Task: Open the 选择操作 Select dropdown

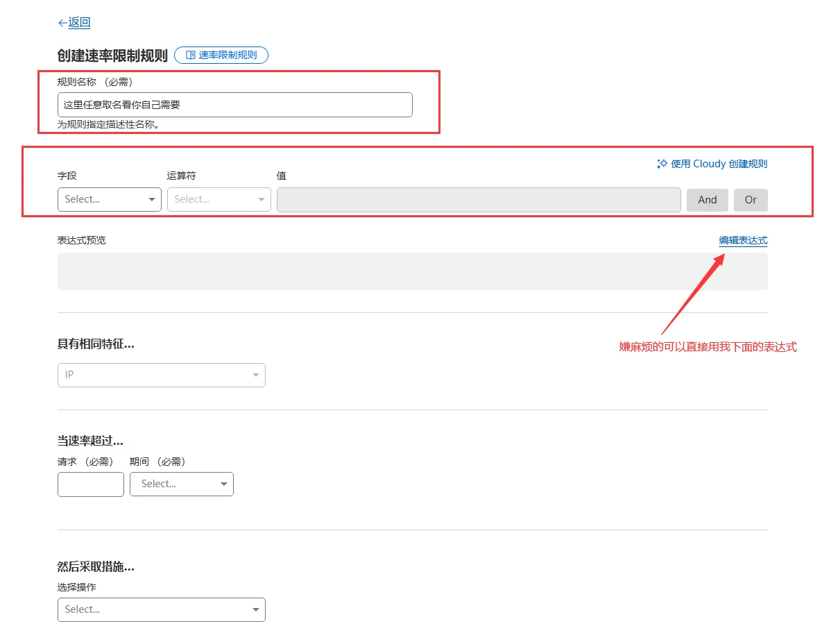Action: coord(161,609)
